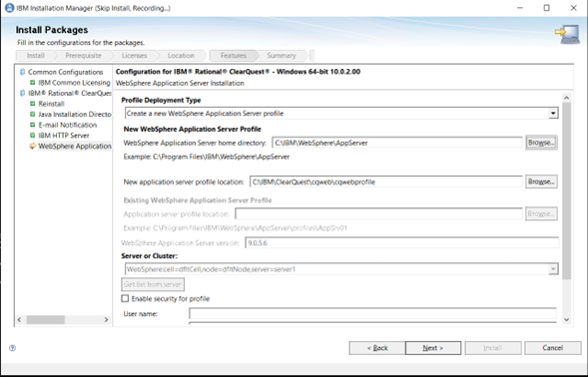
Task: Select E-mail Notification tree item
Action: click(68, 125)
